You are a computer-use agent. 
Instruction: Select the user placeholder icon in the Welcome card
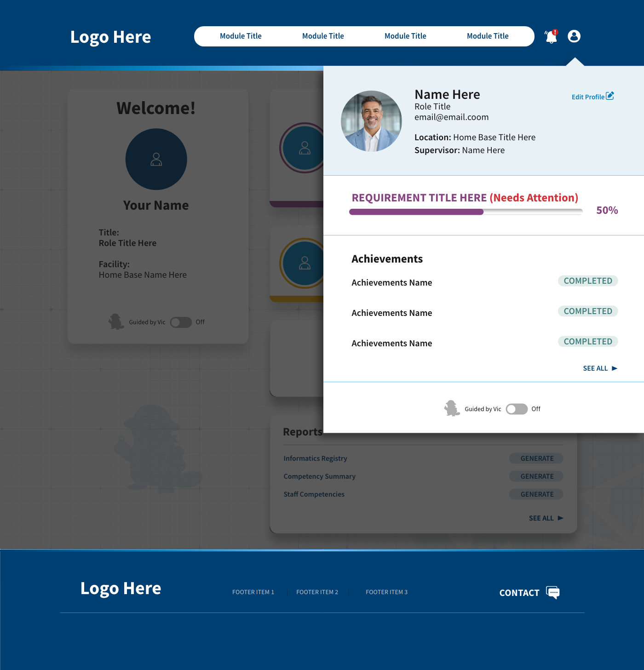pos(156,159)
